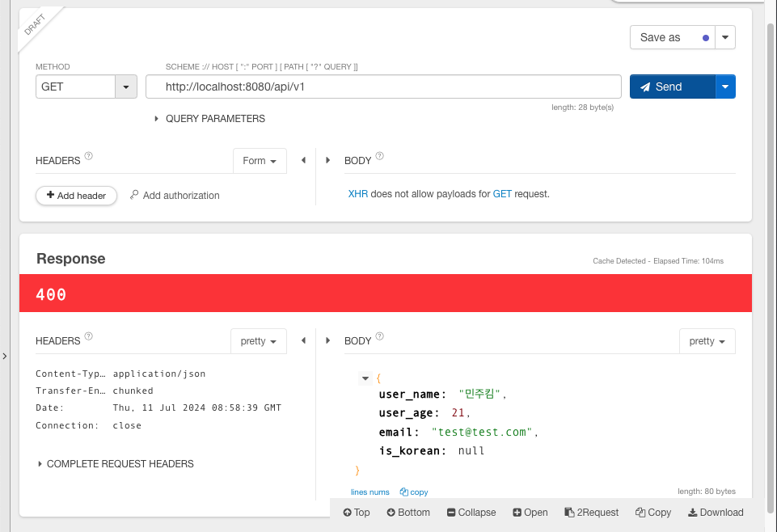This screenshot has width=777, height=532.
Task: Click the help icon beside request HEADERS
Action: tap(88, 155)
